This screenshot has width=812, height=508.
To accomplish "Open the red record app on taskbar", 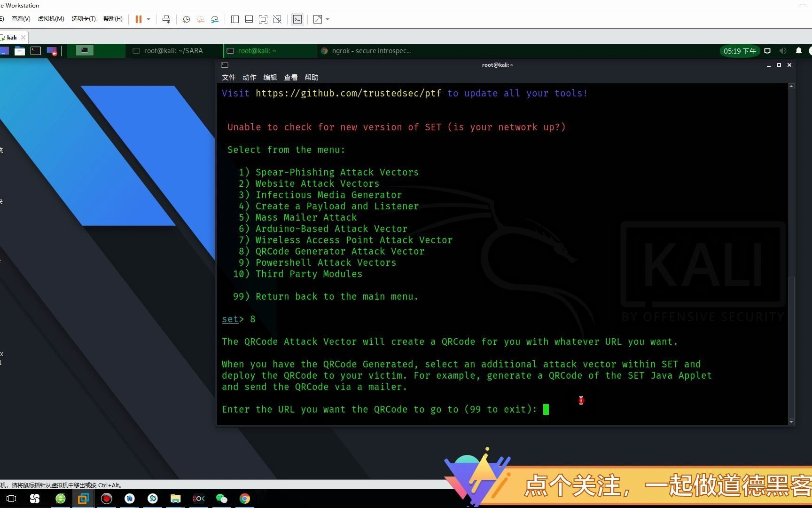I will tap(107, 499).
